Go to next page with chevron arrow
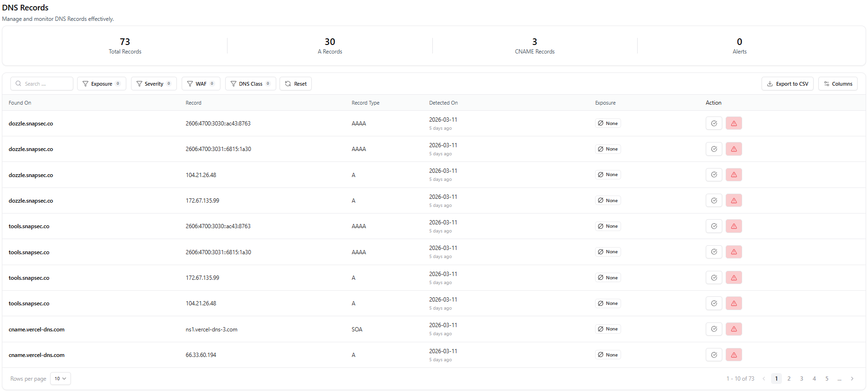 pos(852,378)
